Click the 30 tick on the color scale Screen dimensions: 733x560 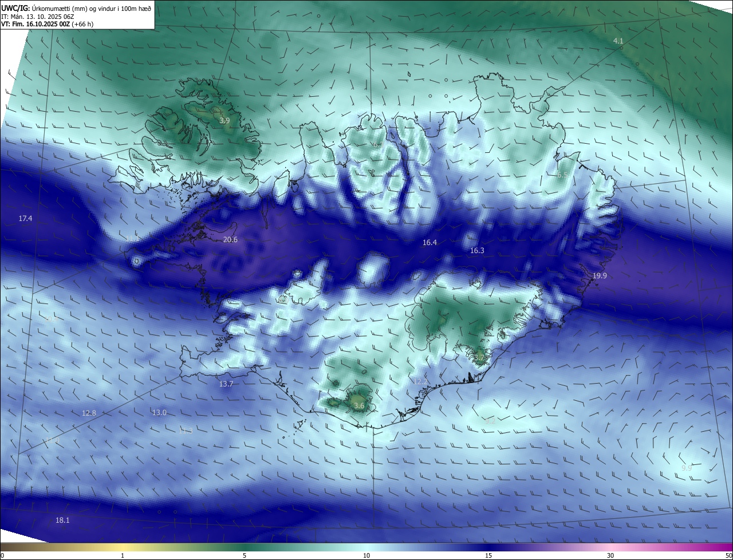pos(610,555)
